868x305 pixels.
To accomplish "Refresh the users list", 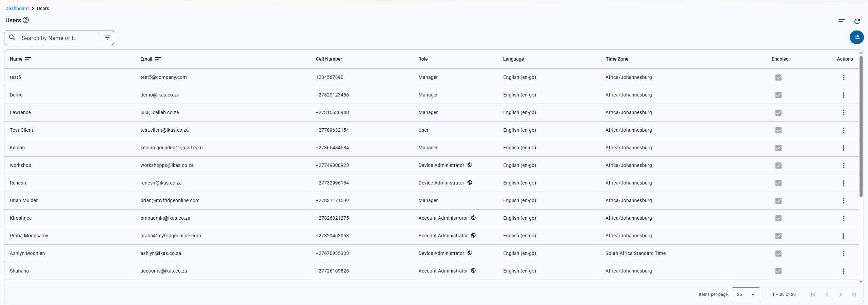I will tap(857, 21).
